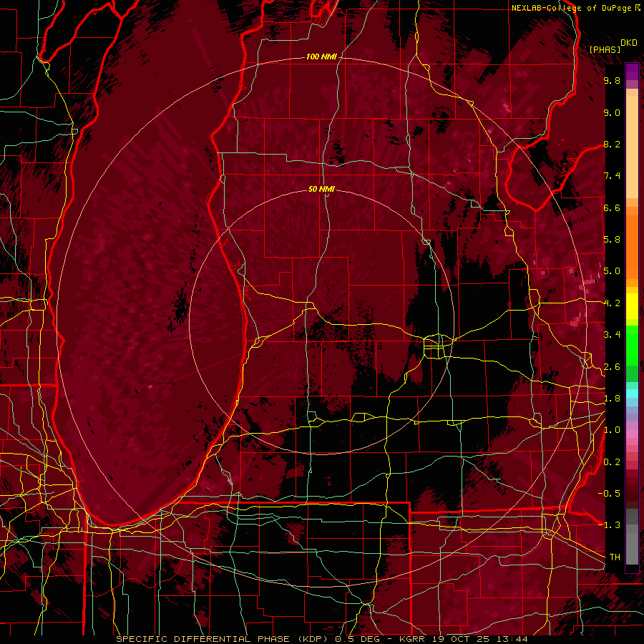Click the orange band of the color bar
644x644 pixels.
632,243
